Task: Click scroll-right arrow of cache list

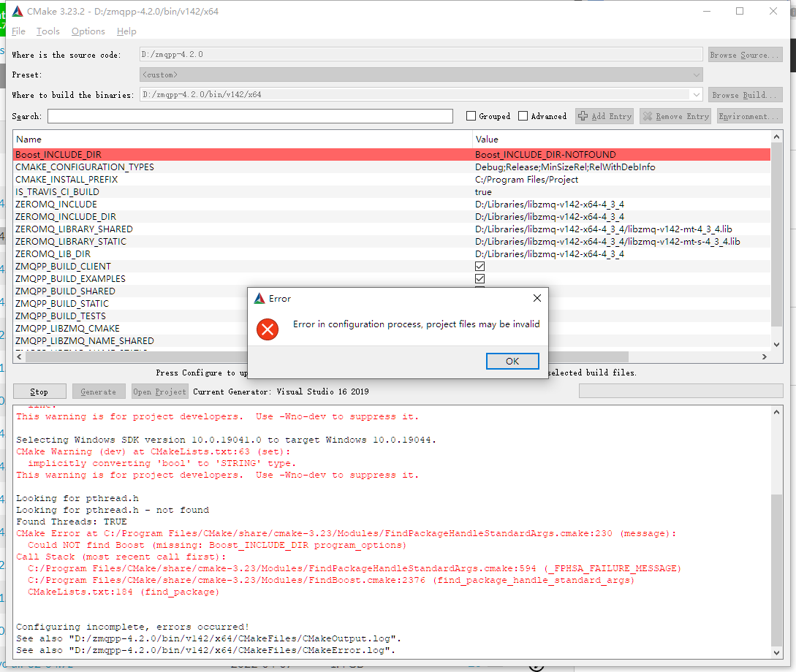Action: [x=765, y=356]
